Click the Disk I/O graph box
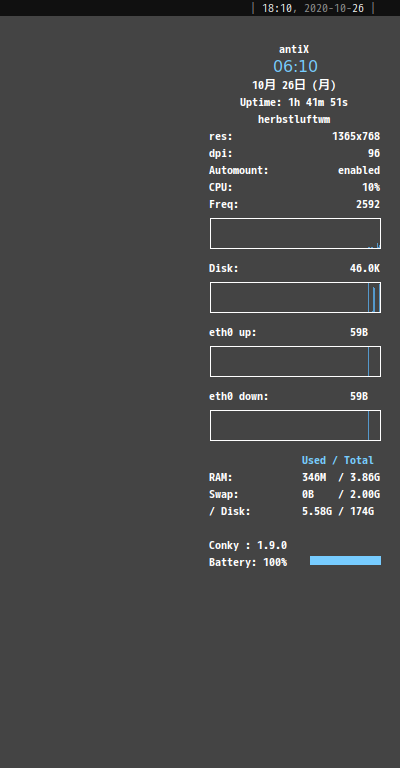400x768 pixels. 295,297
